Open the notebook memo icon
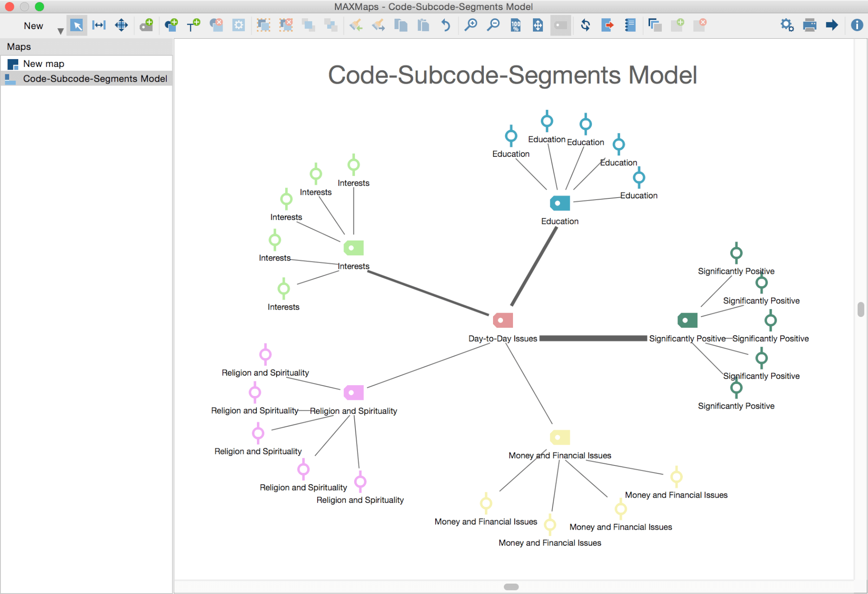The width and height of the screenshot is (868, 594). 630,25
